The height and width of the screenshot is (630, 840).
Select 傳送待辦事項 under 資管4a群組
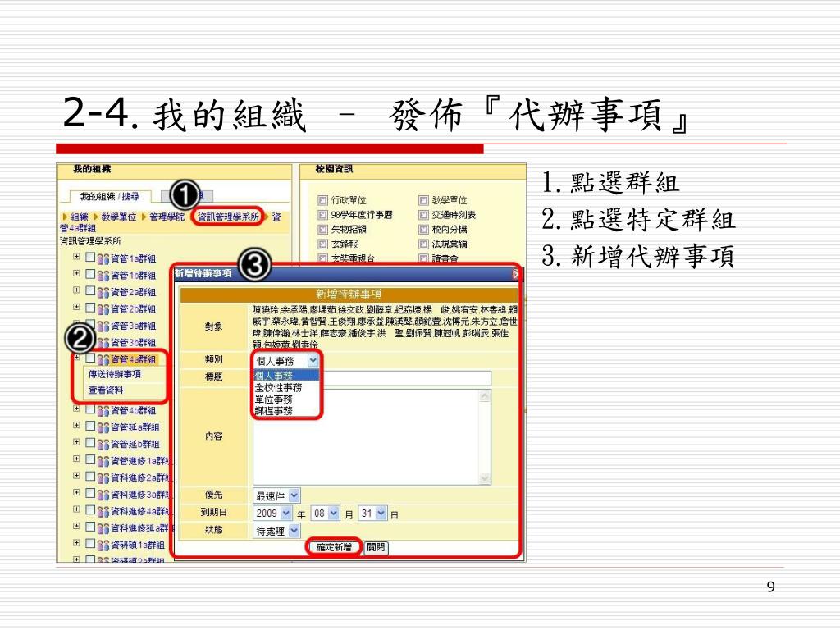114,374
